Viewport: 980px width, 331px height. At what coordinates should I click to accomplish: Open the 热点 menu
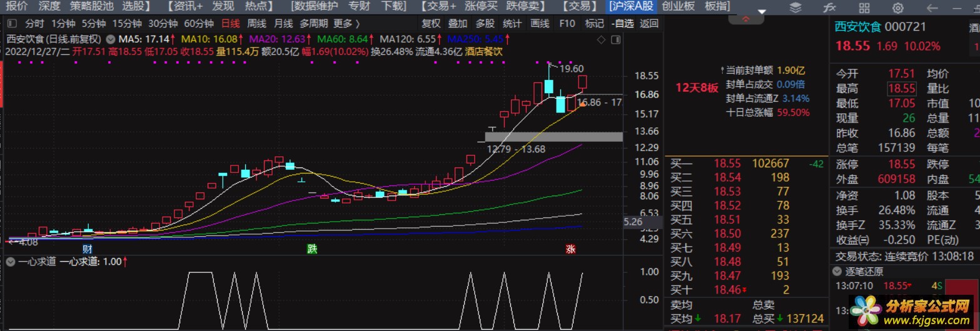[x=259, y=6]
